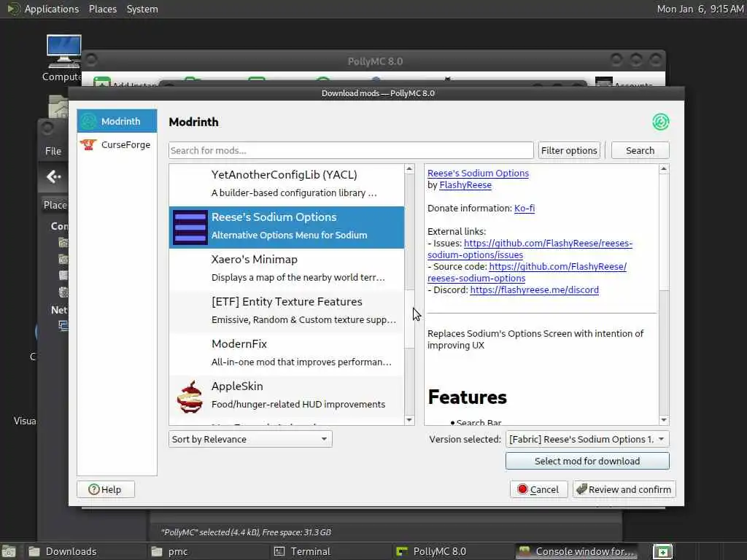Image resolution: width=747 pixels, height=560 pixels.
Task: Click description pane scroll-up arrow
Action: [x=664, y=169]
